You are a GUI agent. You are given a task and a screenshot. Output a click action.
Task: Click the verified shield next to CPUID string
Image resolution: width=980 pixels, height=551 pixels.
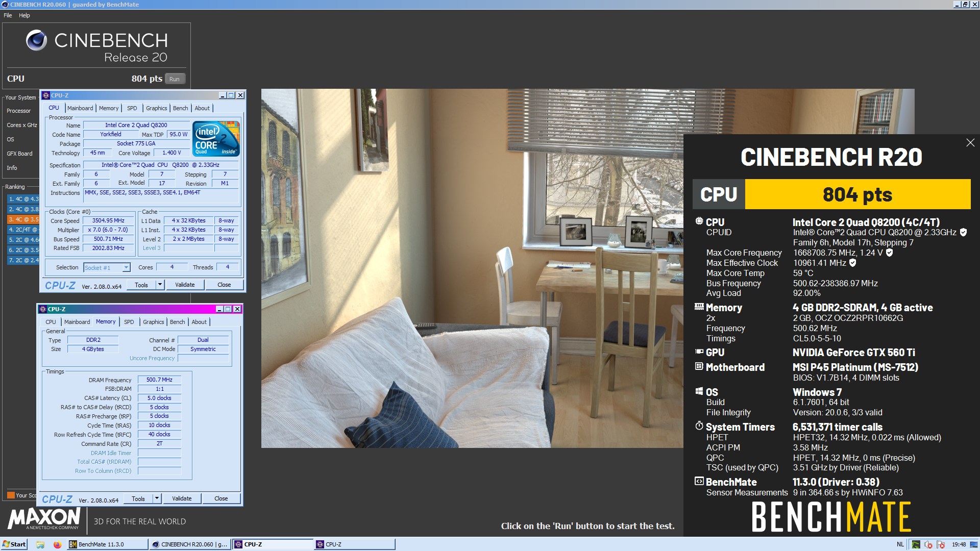[x=963, y=232]
